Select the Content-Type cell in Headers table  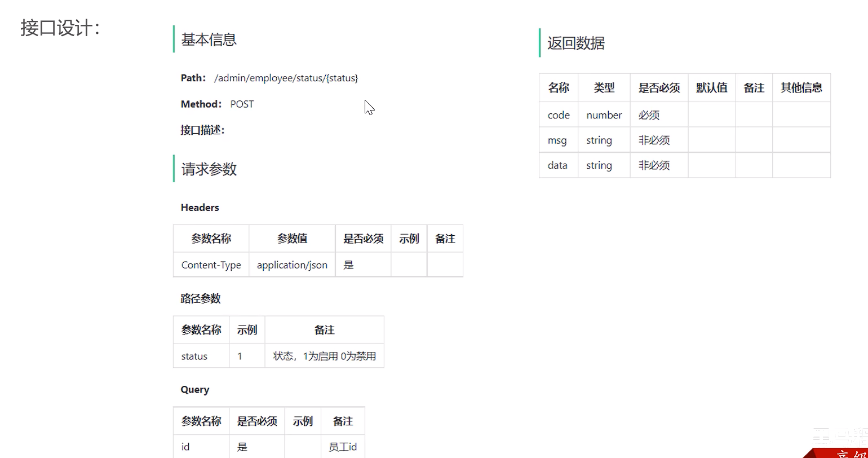[x=211, y=265]
